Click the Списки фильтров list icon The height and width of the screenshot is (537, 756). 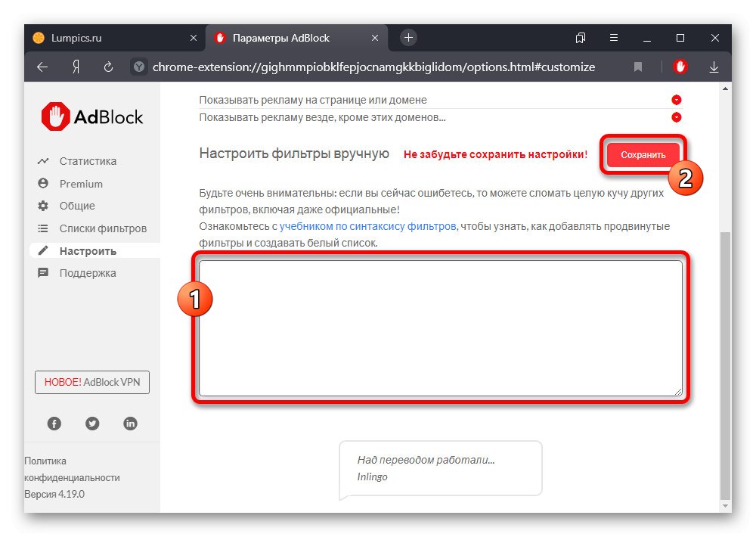[43, 228]
